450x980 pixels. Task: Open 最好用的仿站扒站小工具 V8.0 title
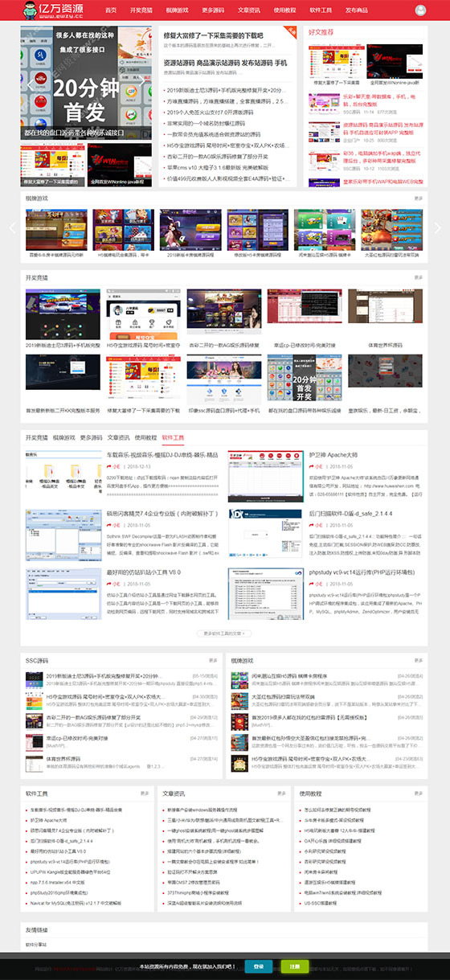[x=144, y=572]
